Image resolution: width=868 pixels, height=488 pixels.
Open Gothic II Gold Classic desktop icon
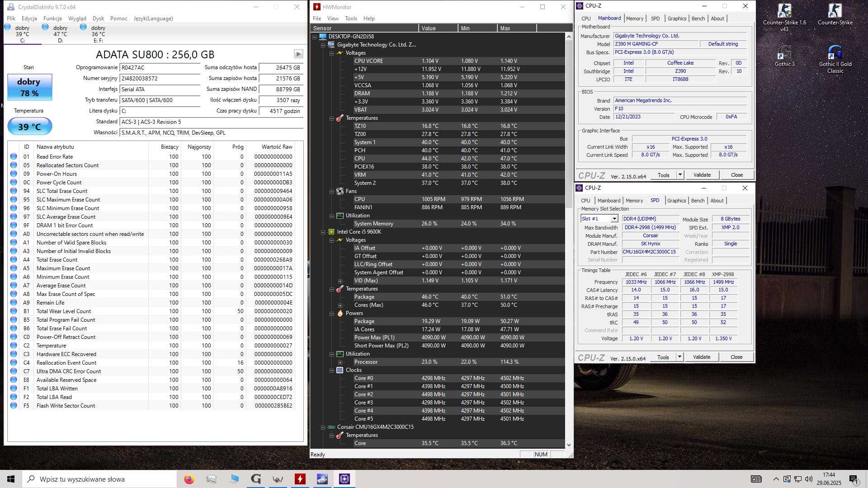[x=835, y=59]
